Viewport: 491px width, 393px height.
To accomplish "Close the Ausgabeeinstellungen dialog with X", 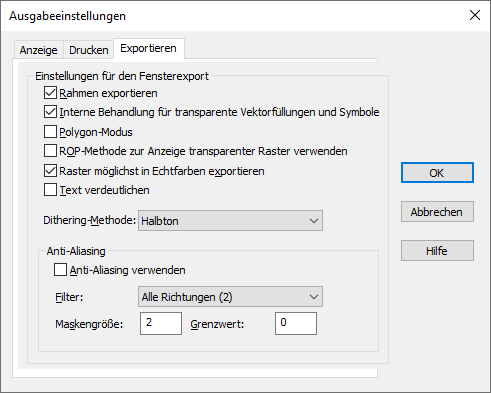I will tap(475, 15).
